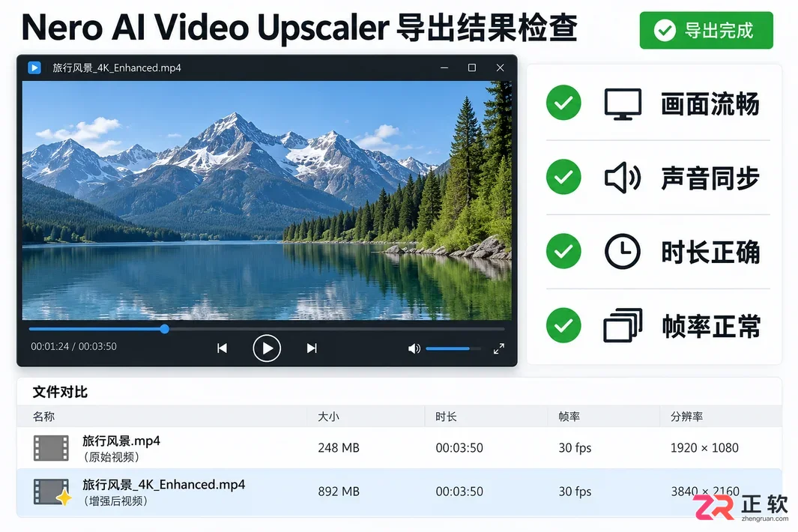Click the 00:01:24 / 00:03:50 time display
Image resolution: width=798 pixels, height=532 pixels.
click(x=73, y=347)
